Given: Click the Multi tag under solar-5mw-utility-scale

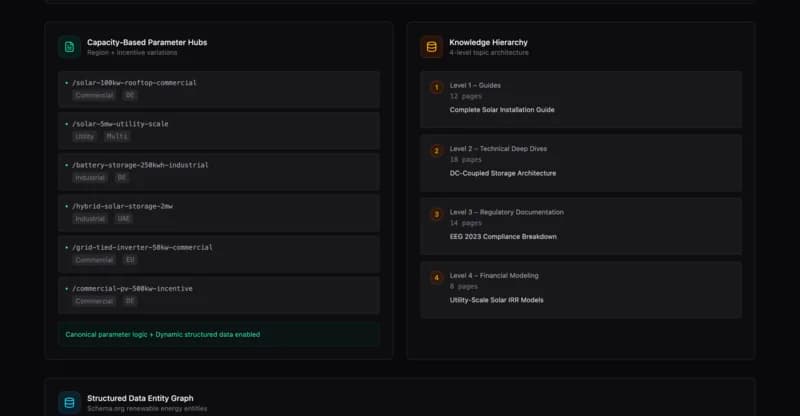Looking at the screenshot, I should [x=117, y=136].
